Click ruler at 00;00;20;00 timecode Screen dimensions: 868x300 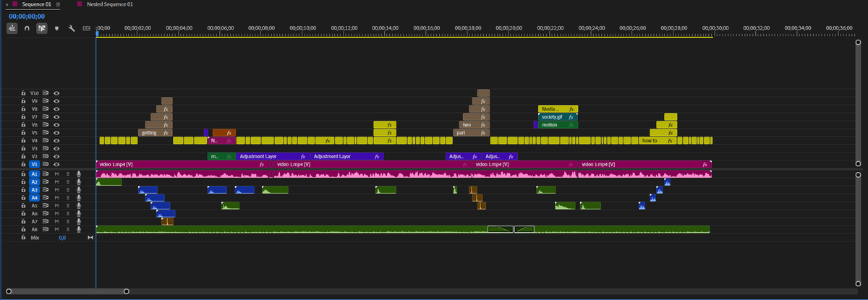(x=510, y=29)
